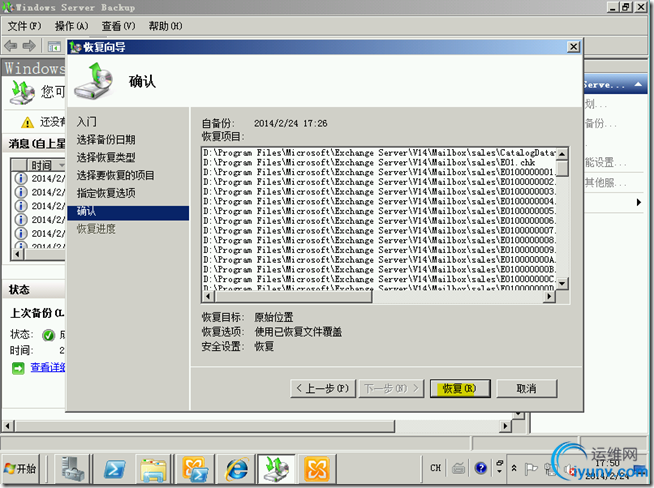Viewport: 654px width, 488px height.
Task: Click the Windows Server Backup taskbar icon
Action: coord(276,468)
